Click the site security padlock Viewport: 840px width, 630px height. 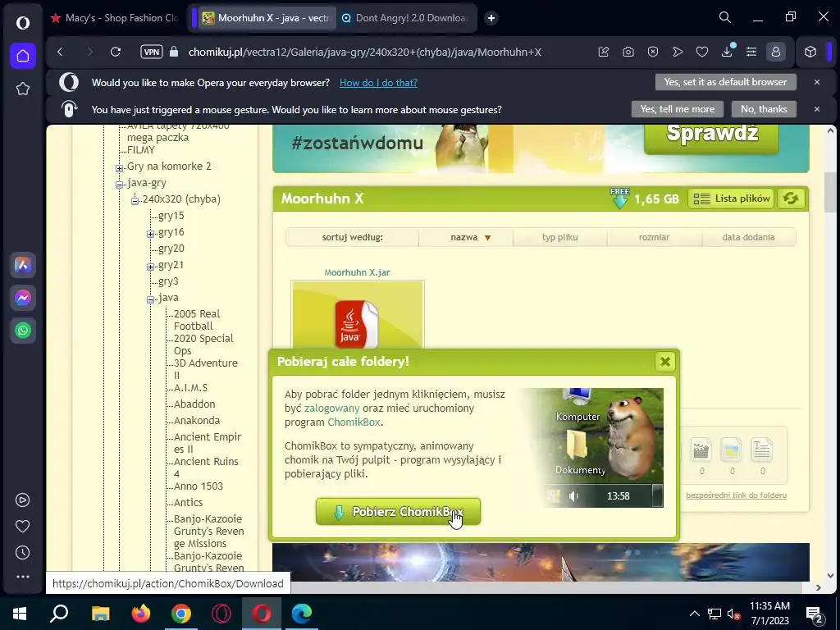174,52
